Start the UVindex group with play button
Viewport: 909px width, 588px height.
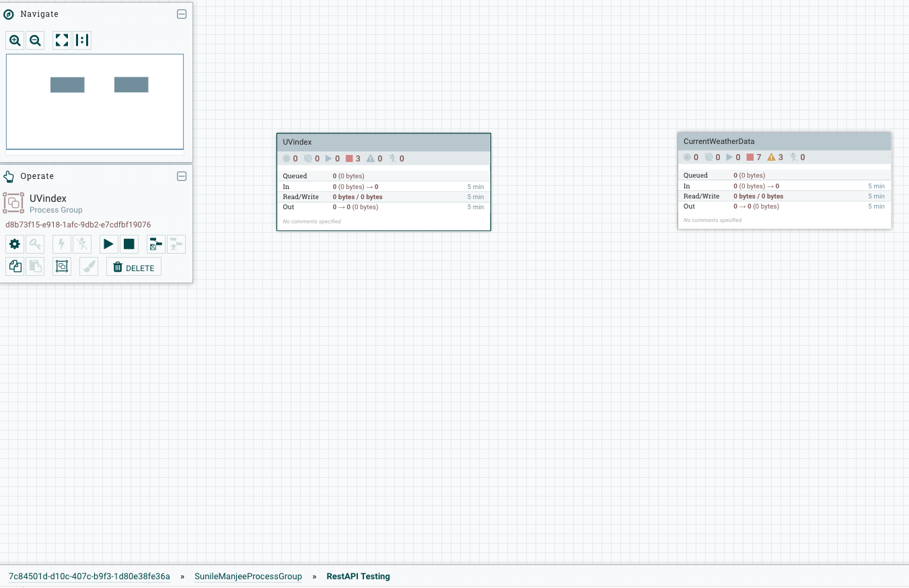pos(108,244)
